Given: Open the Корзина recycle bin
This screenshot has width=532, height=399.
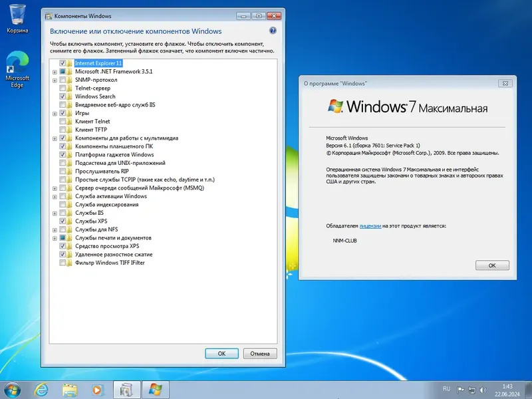Looking at the screenshot, I should (x=17, y=15).
